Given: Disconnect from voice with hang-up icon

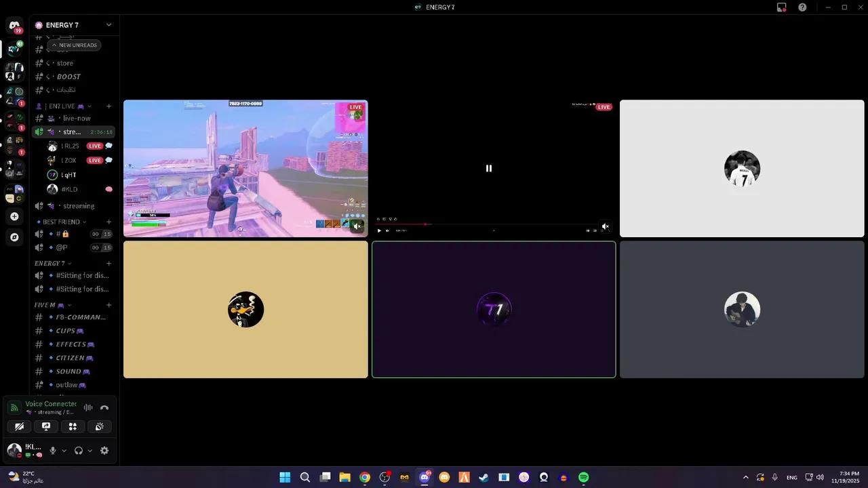Looking at the screenshot, I should (x=104, y=408).
